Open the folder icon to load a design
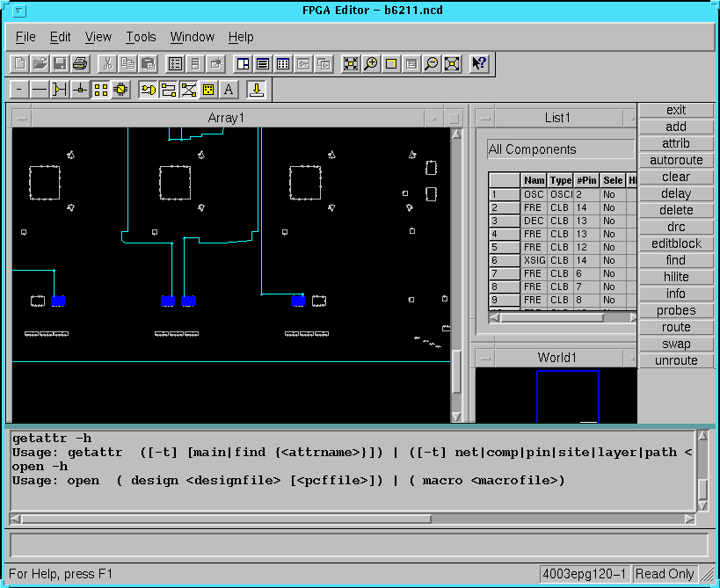The height and width of the screenshot is (588, 720). pyautogui.click(x=40, y=63)
